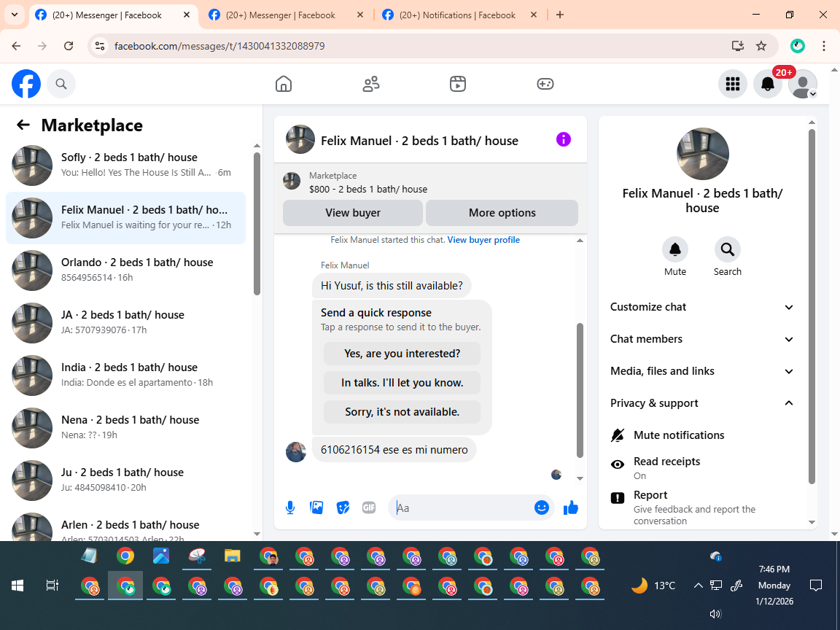Open the Windows Start menu
The image size is (840, 630).
[x=17, y=586]
